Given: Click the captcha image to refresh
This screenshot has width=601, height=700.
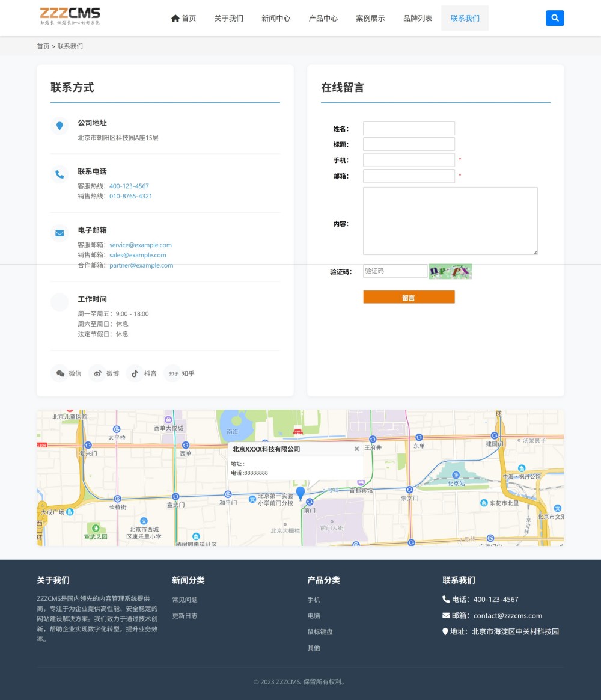Looking at the screenshot, I should click(x=450, y=271).
